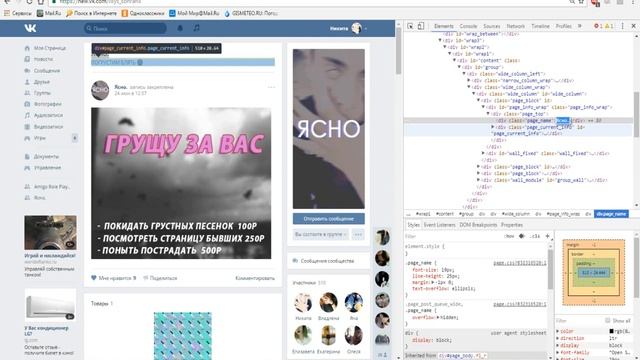Enable the Show all computed styles checkbox
This screenshot has width=640, height=360.
coord(608,320)
